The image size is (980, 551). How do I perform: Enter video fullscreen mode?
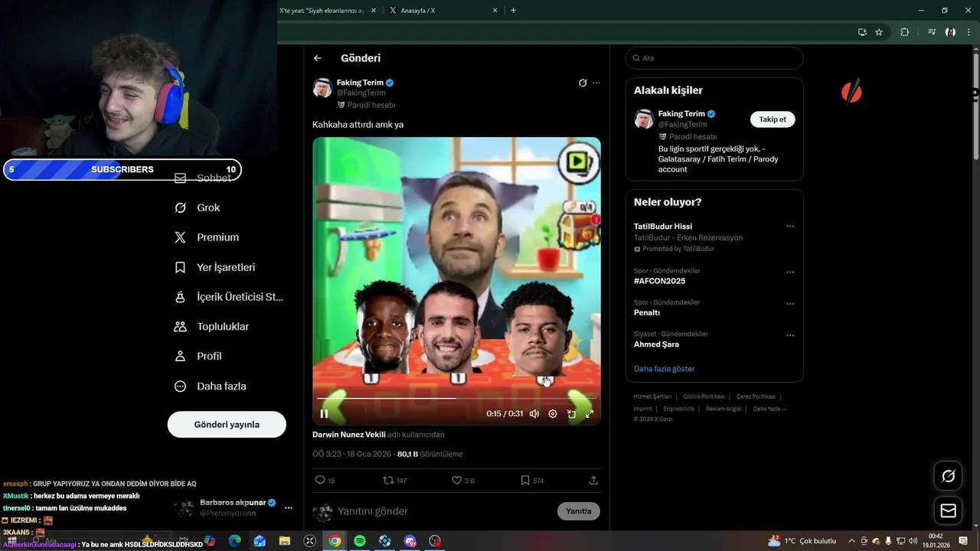click(590, 414)
